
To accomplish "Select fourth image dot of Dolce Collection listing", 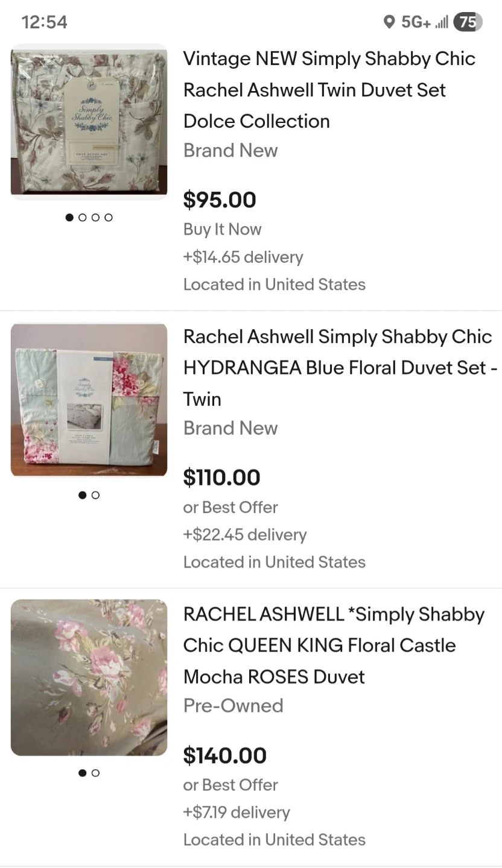I will [x=109, y=218].
